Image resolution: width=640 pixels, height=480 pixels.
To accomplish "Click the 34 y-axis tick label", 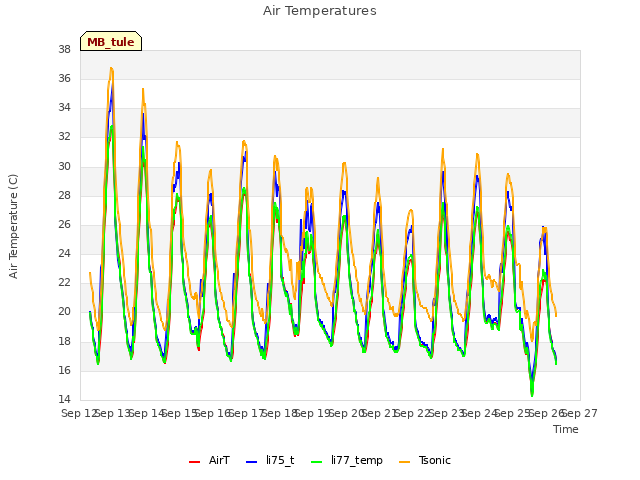I will [64, 108].
